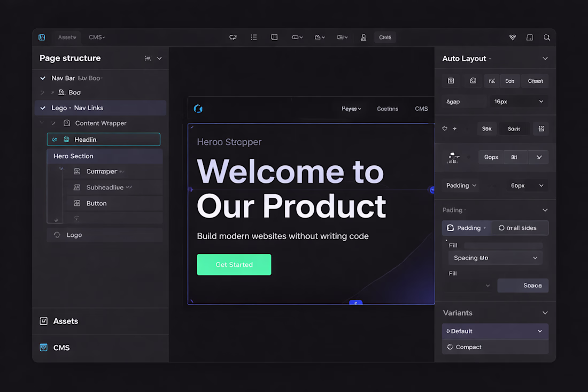Select the Kε alignment option
This screenshot has height=392, width=588.
click(492, 81)
